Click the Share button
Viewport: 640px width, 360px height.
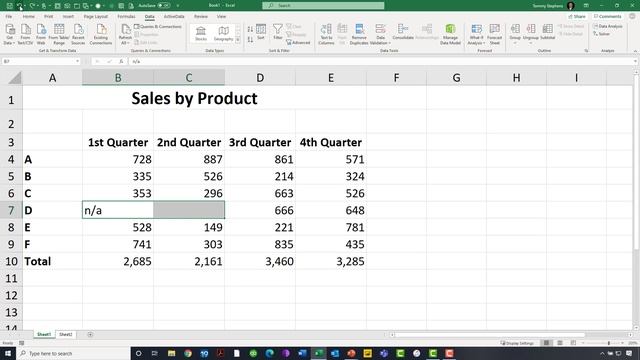click(x=577, y=16)
